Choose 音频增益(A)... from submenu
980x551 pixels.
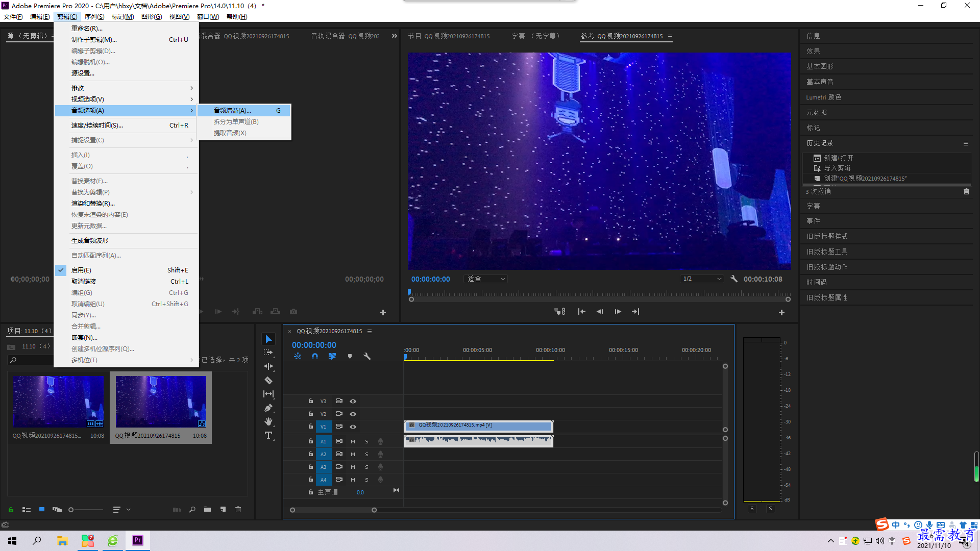244,110
